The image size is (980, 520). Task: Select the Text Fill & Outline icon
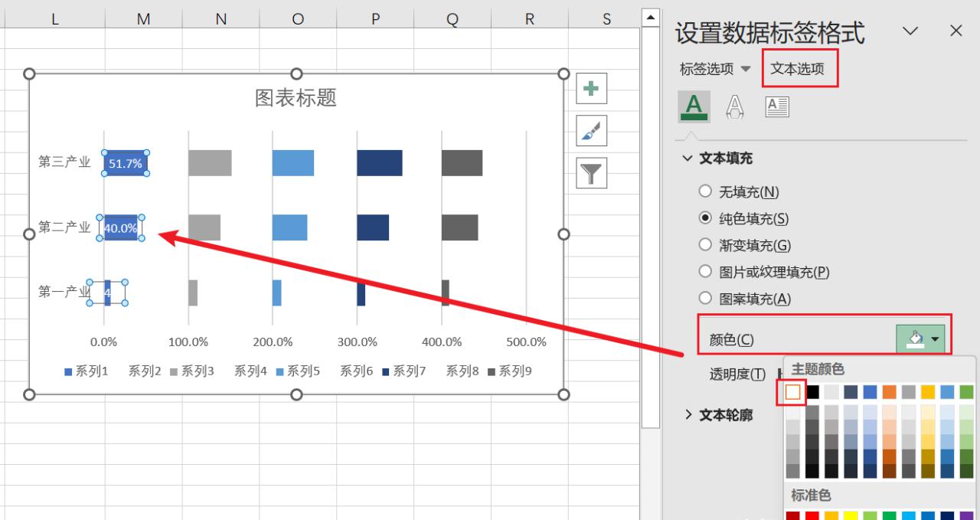coord(694,107)
